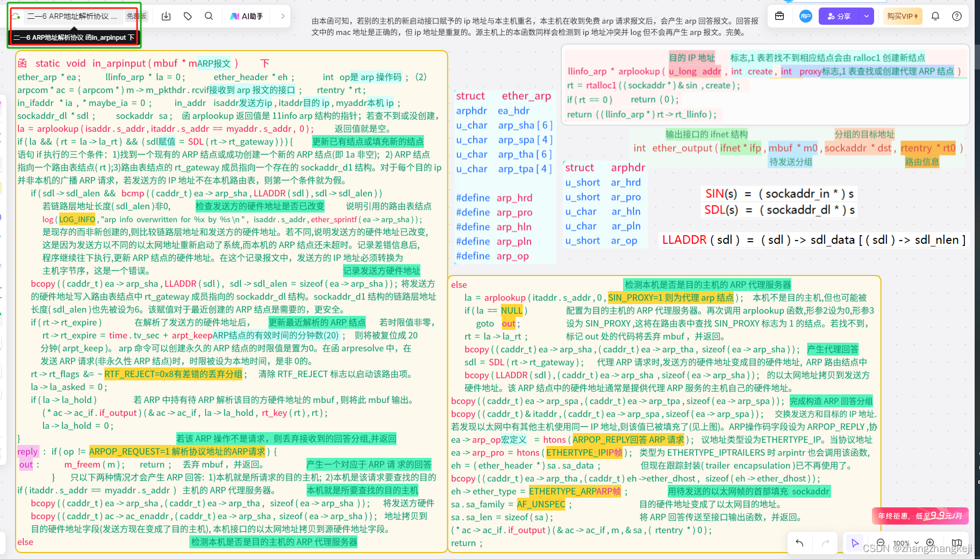Click the highlight '产生代理回答'
Viewport: 980px width, 559px height.
(833, 349)
